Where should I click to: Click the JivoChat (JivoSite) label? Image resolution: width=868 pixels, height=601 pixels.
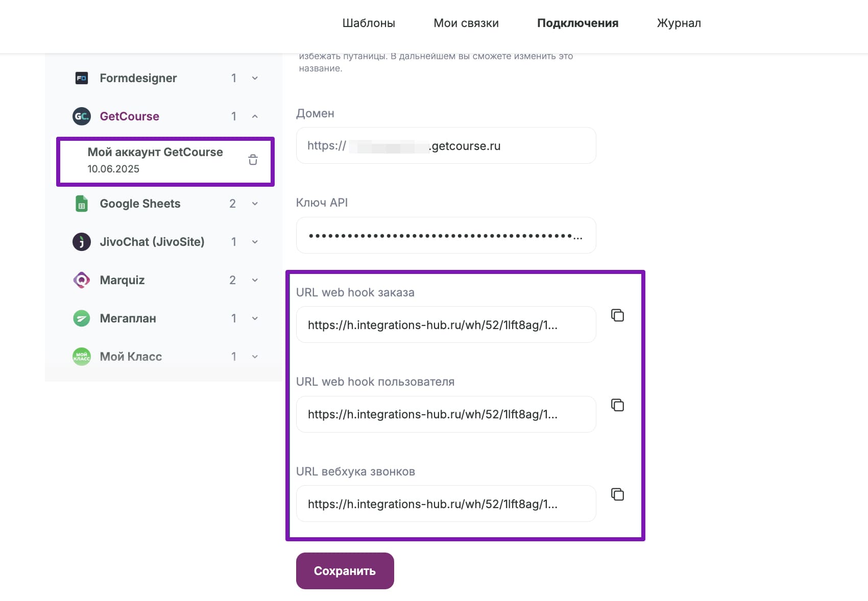(152, 242)
